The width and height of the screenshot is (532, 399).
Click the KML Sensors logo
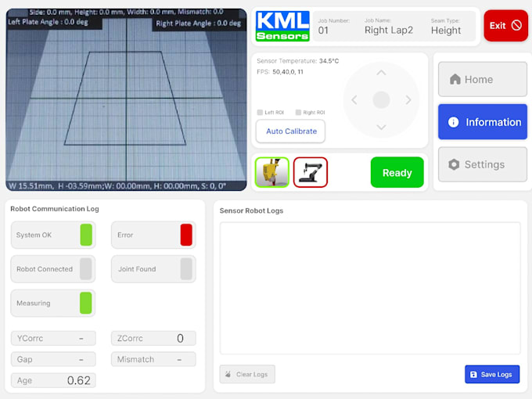pyautogui.click(x=282, y=26)
